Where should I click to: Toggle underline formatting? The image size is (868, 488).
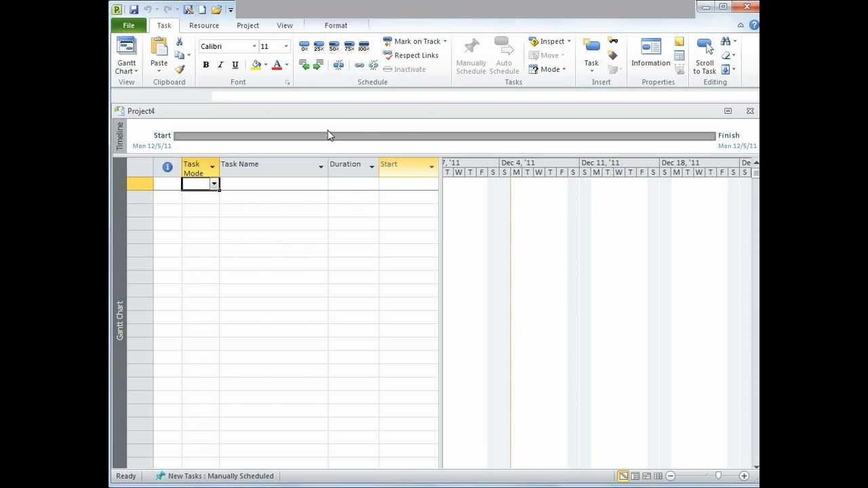pos(235,65)
